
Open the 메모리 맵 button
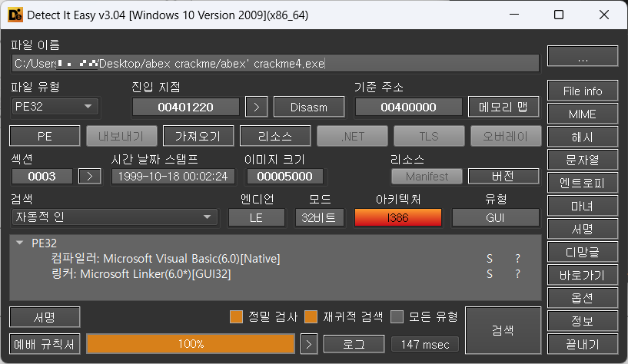503,108
